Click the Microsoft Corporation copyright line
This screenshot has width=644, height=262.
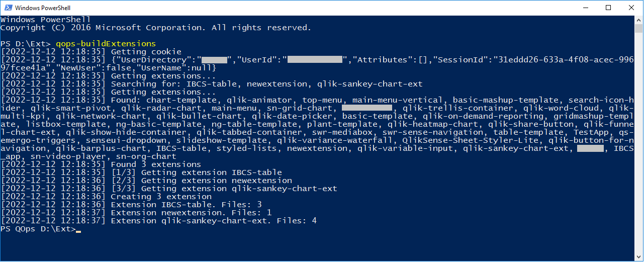pos(156,28)
